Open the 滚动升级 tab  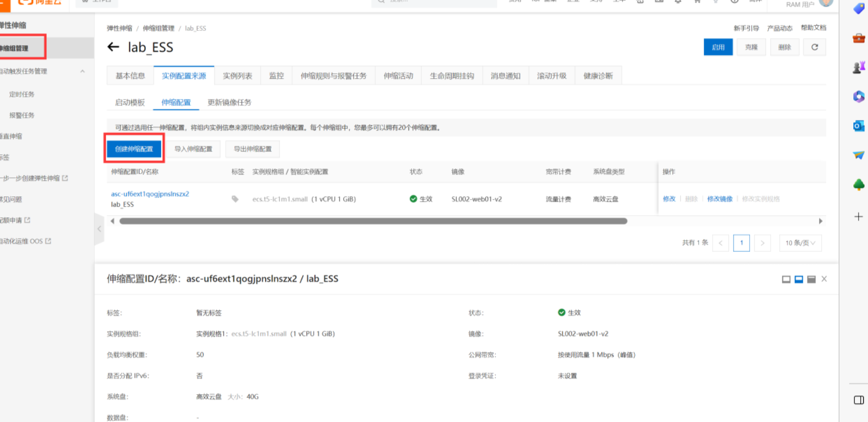pyautogui.click(x=552, y=76)
